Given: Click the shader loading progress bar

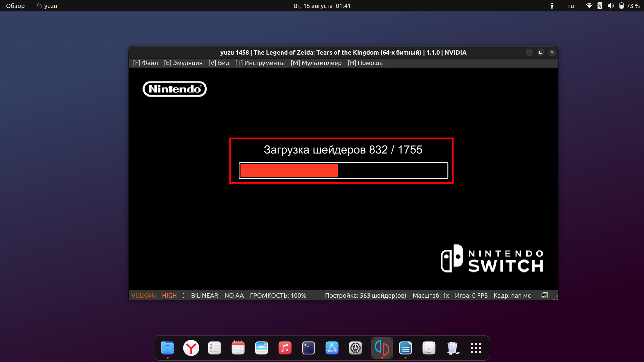Looking at the screenshot, I should pos(343,171).
